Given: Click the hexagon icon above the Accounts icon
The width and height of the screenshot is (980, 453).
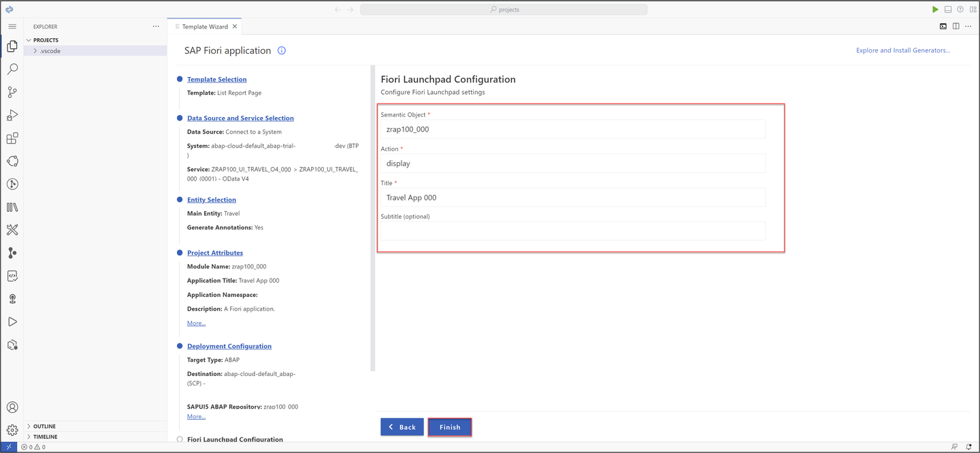Looking at the screenshot, I should point(12,345).
